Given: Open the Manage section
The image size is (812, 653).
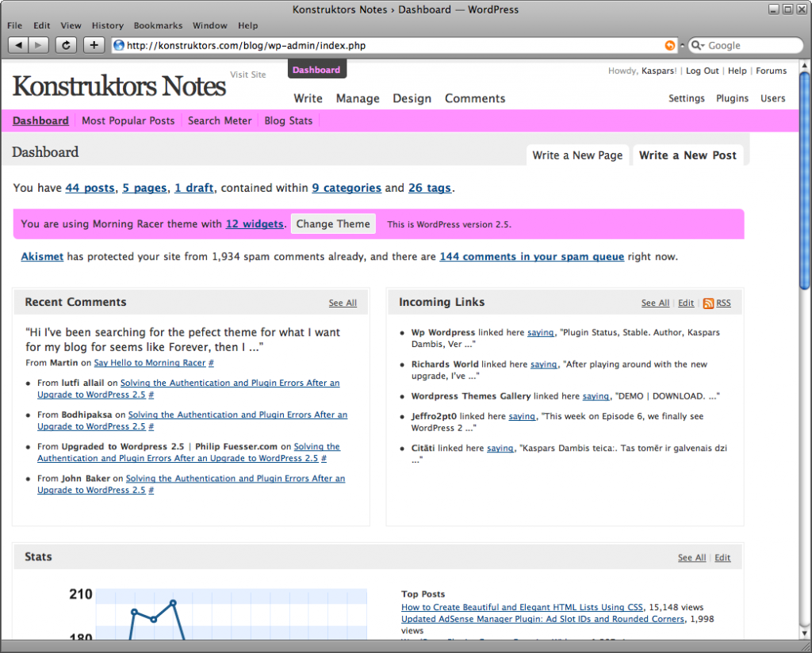Looking at the screenshot, I should click(x=358, y=98).
